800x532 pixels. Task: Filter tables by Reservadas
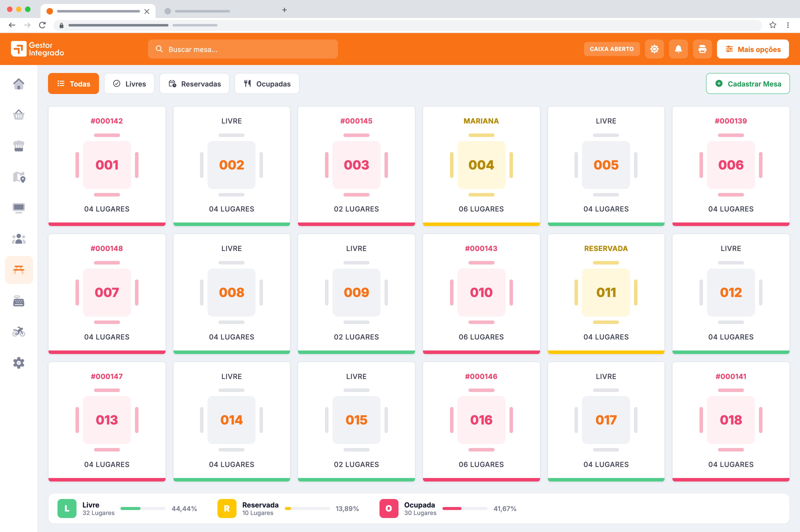click(x=194, y=83)
